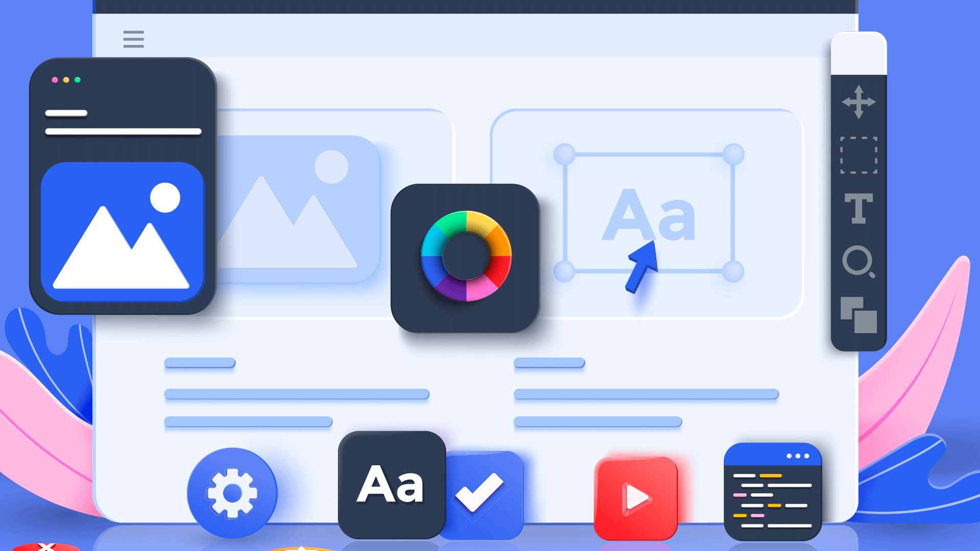Click the overlapping squares layers icon
Screen dimensions: 980x551
859,315
